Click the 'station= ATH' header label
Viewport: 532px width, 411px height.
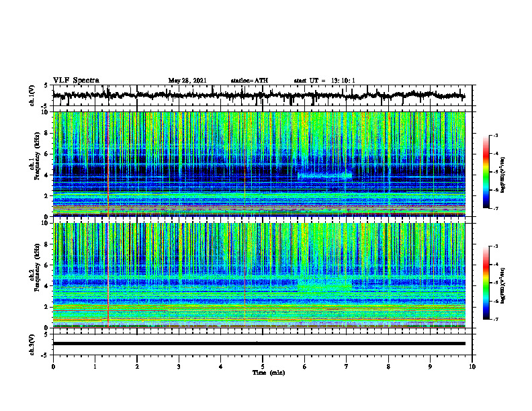coord(249,81)
